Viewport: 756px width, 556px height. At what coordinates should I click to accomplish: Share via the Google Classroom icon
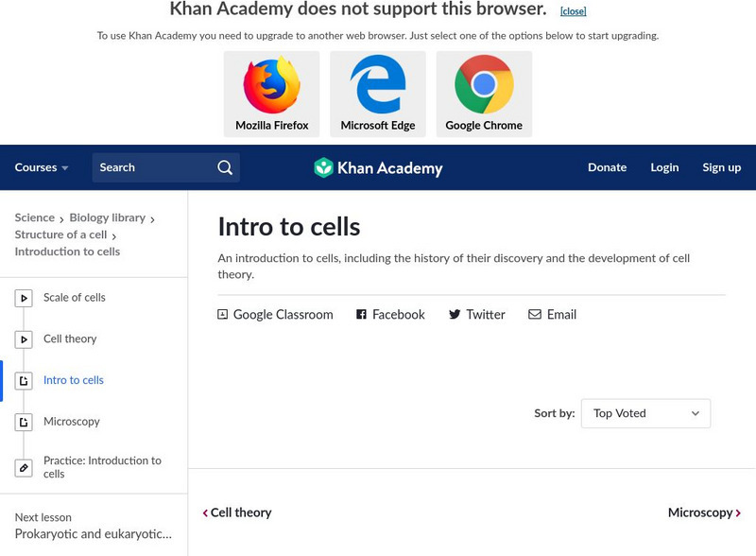223,315
